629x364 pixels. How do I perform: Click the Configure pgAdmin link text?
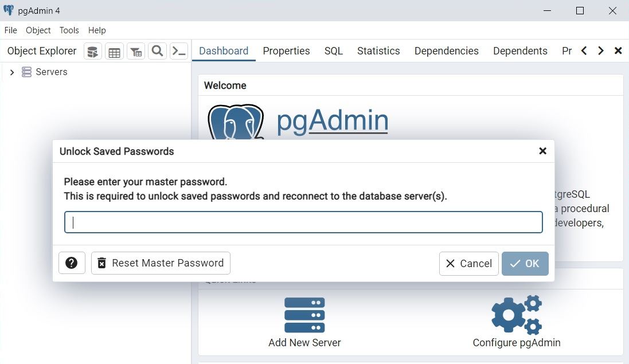pyautogui.click(x=517, y=343)
